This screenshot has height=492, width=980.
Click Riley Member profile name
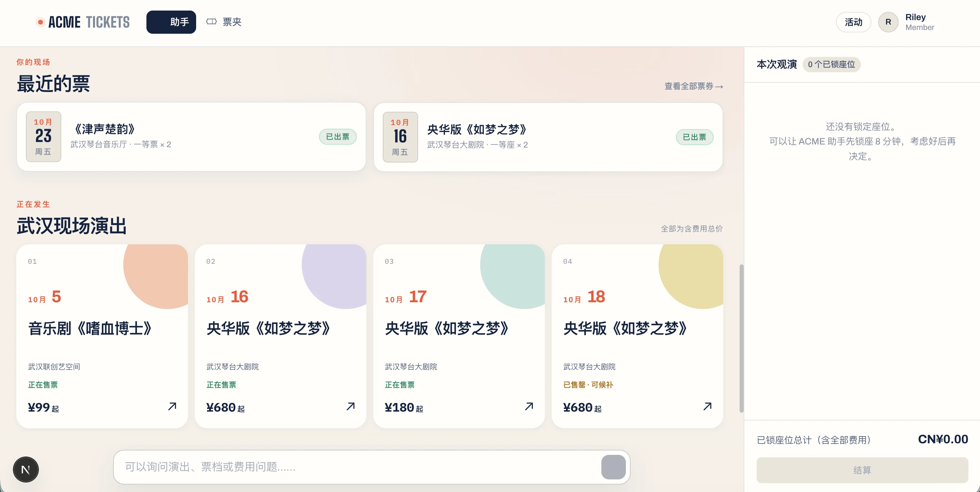919,22
